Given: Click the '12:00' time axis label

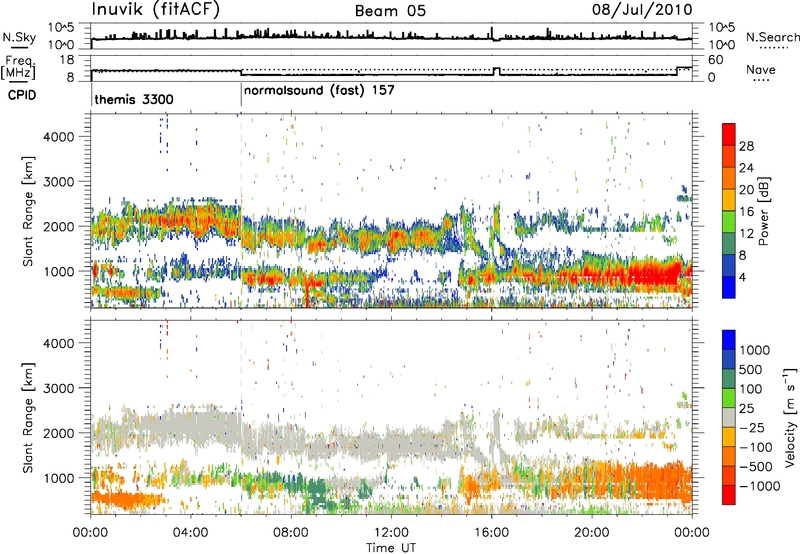Looking at the screenshot, I should 391,533.
